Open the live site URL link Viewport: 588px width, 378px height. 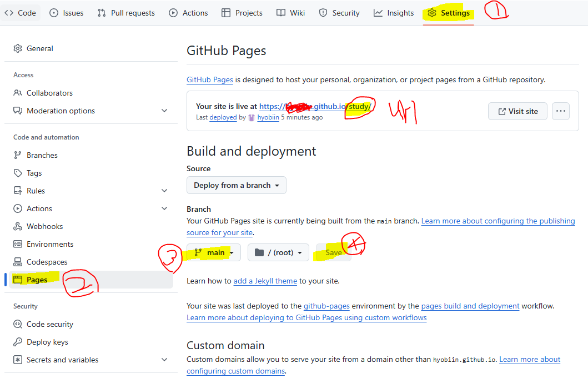coord(315,106)
